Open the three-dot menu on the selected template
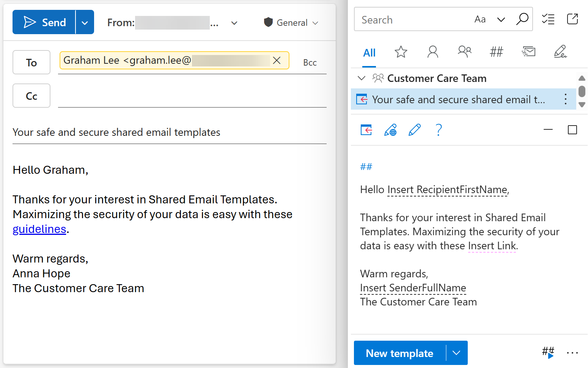This screenshot has width=588, height=368. coord(565,99)
